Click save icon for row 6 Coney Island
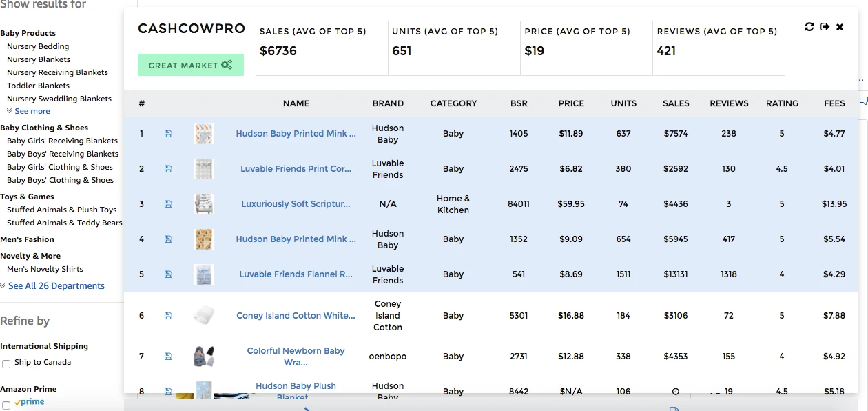Image resolution: width=868 pixels, height=411 pixels. (x=168, y=316)
